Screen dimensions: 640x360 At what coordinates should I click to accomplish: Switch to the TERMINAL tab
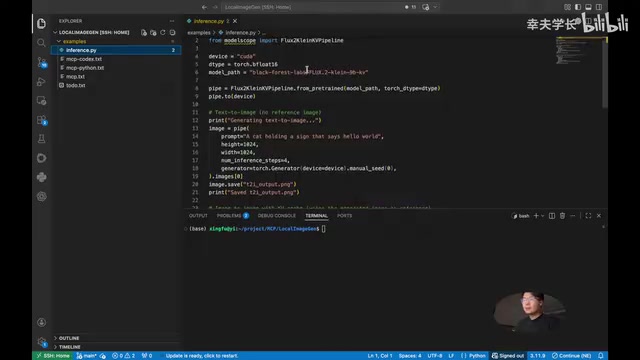(x=316, y=216)
